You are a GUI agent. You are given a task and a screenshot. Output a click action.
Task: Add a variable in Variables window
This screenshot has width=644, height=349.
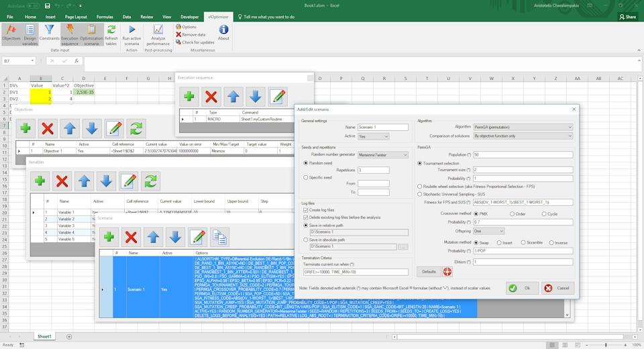pos(40,181)
